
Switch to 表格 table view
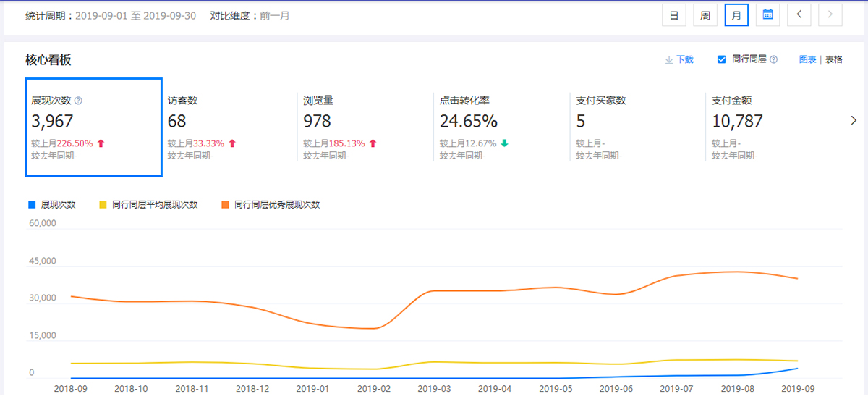[x=834, y=60]
